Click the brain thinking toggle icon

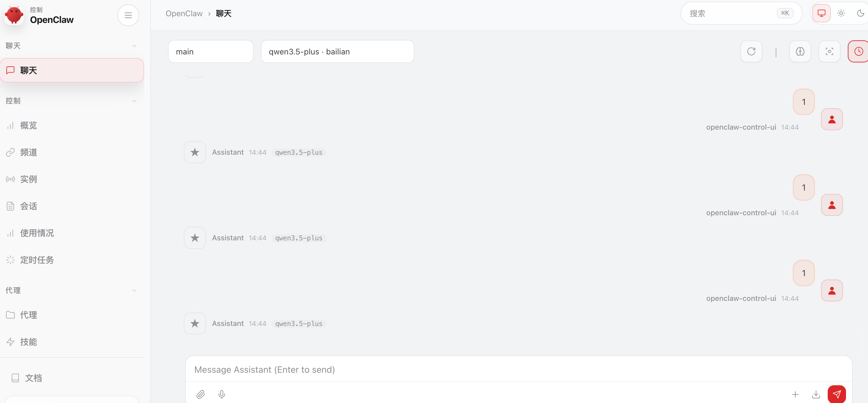[800, 52]
